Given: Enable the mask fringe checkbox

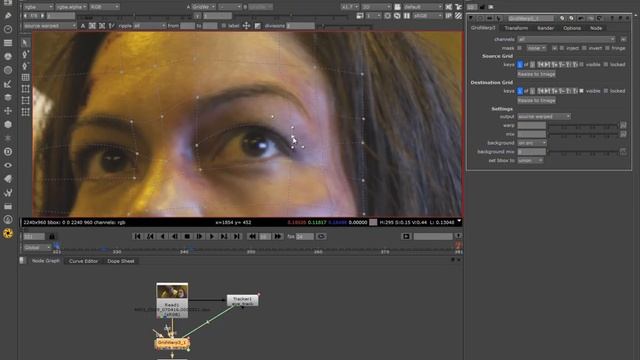Looking at the screenshot, I should coord(608,48).
